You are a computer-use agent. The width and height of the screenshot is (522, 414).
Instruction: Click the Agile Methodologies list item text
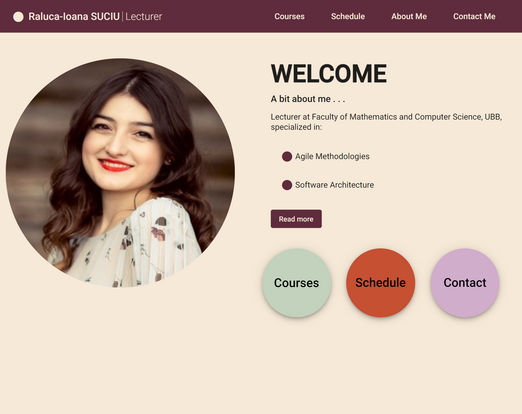pyautogui.click(x=332, y=156)
